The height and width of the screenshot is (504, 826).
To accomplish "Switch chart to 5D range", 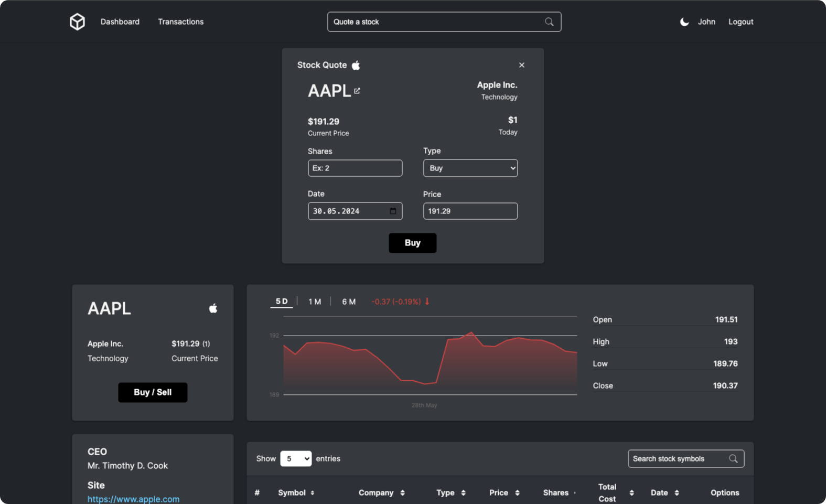I will 282,302.
